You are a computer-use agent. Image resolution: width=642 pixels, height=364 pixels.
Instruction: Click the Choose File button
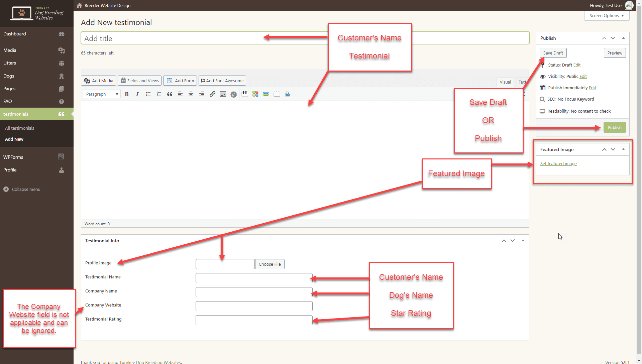pyautogui.click(x=270, y=264)
